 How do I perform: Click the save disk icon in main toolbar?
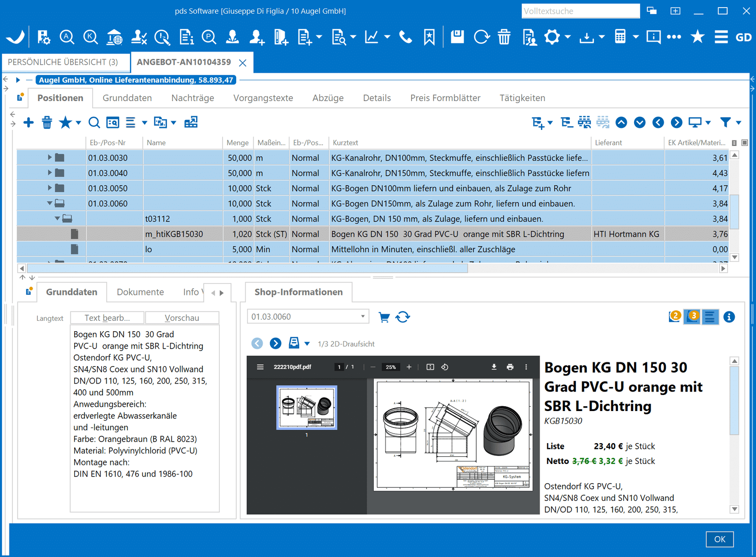(457, 37)
